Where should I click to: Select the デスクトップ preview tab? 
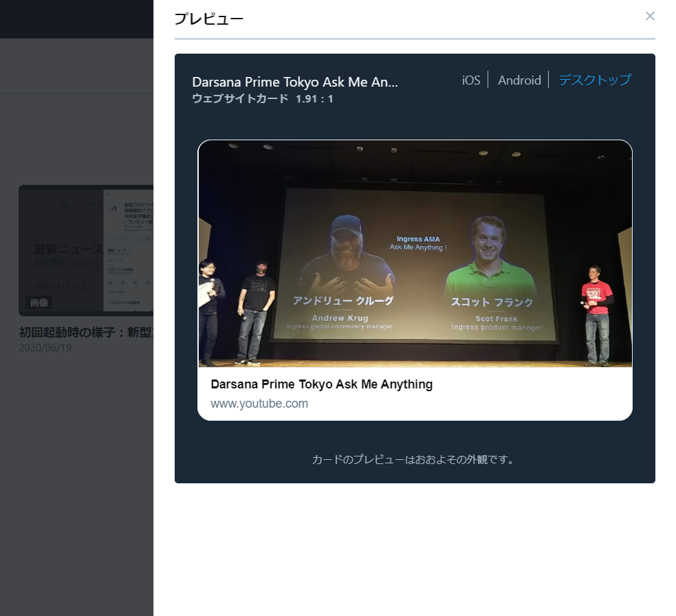(x=595, y=80)
